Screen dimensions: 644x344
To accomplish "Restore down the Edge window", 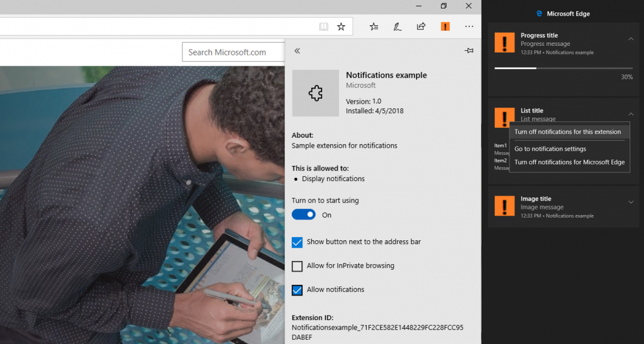I will pyautogui.click(x=443, y=6).
